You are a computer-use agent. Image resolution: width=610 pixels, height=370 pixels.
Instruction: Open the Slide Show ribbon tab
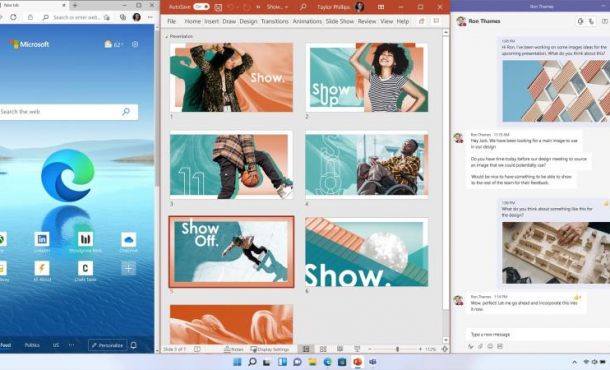click(x=340, y=21)
